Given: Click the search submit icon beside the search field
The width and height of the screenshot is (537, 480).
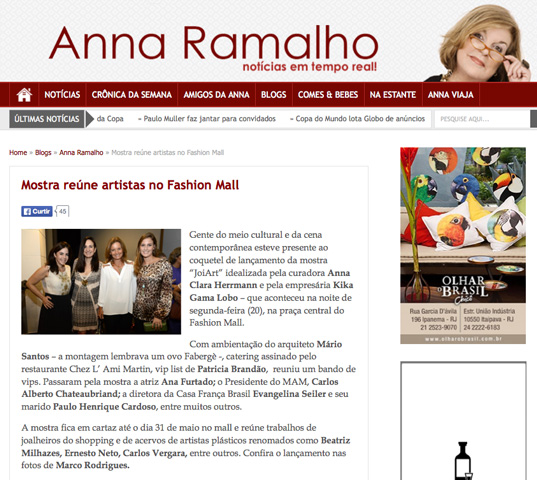Looking at the screenshot, I should tap(534, 119).
